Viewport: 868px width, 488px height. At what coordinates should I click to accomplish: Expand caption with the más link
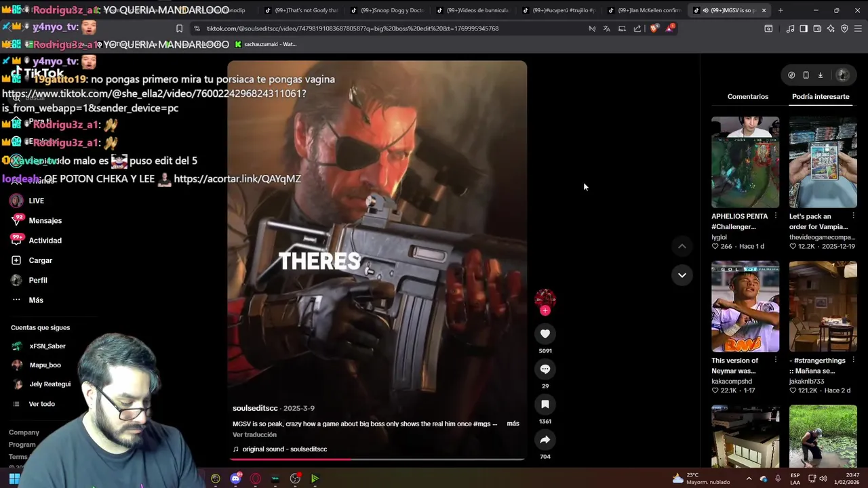[513, 424]
